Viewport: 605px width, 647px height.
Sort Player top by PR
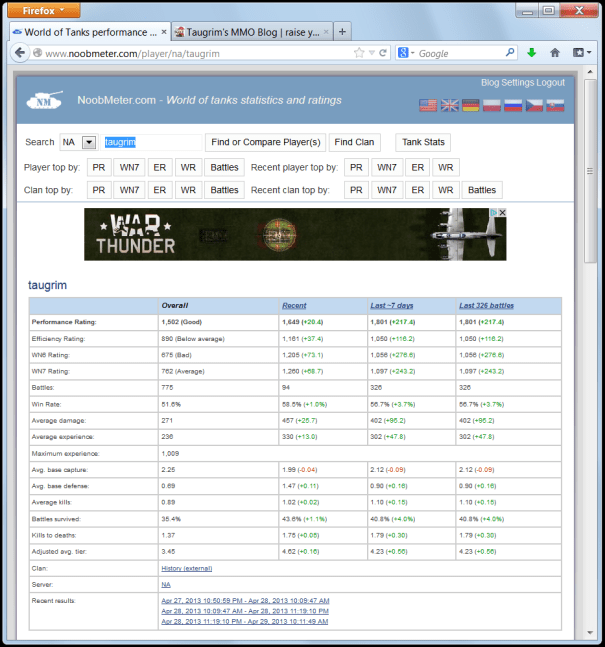99,168
